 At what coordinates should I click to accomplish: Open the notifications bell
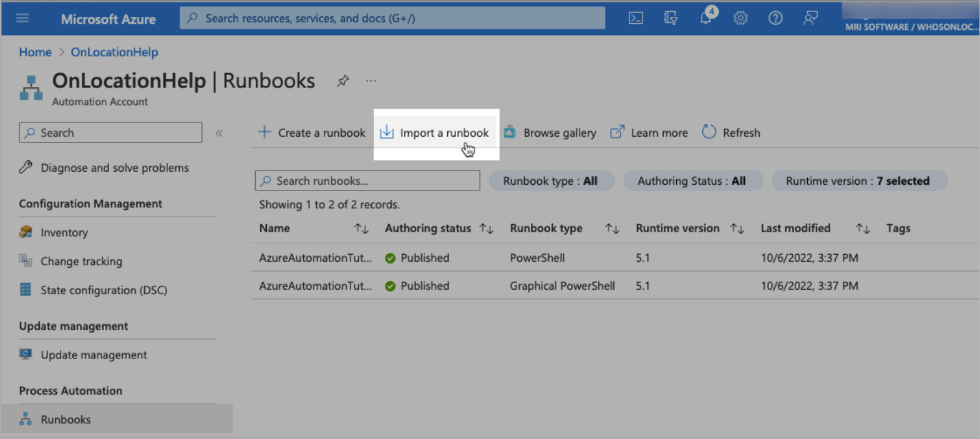706,18
